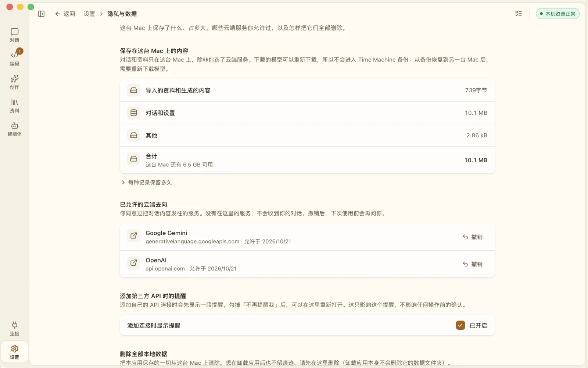Revoke Google Gemini permission with 撤销
This screenshot has height=368, width=588.
pos(473,237)
